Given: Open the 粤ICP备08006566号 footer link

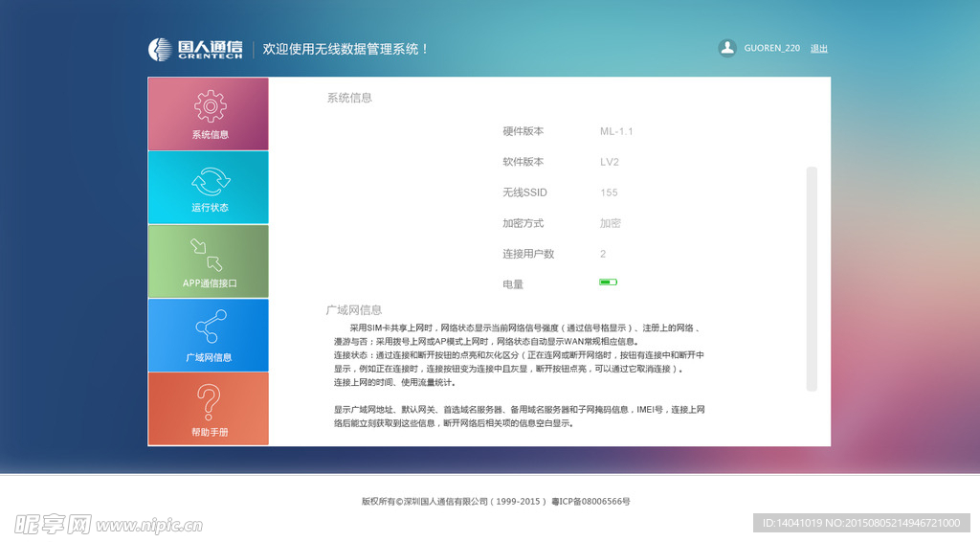Looking at the screenshot, I should coord(590,501).
